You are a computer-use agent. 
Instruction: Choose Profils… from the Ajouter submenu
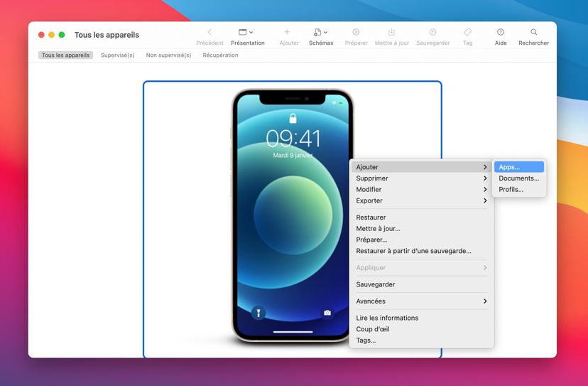point(519,190)
